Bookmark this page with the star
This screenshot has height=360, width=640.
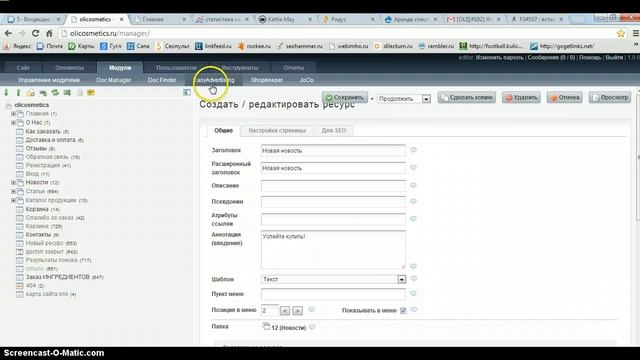point(621,33)
